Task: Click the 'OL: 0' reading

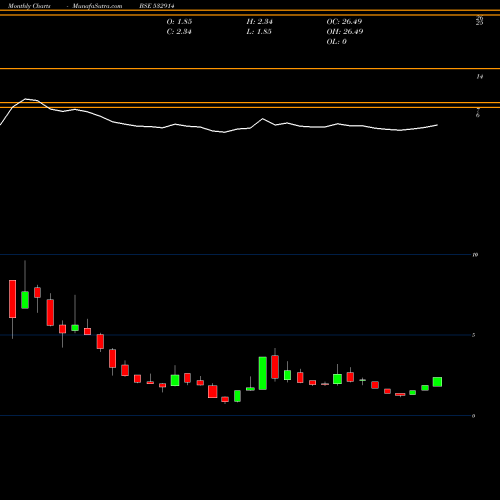Action: click(x=337, y=42)
